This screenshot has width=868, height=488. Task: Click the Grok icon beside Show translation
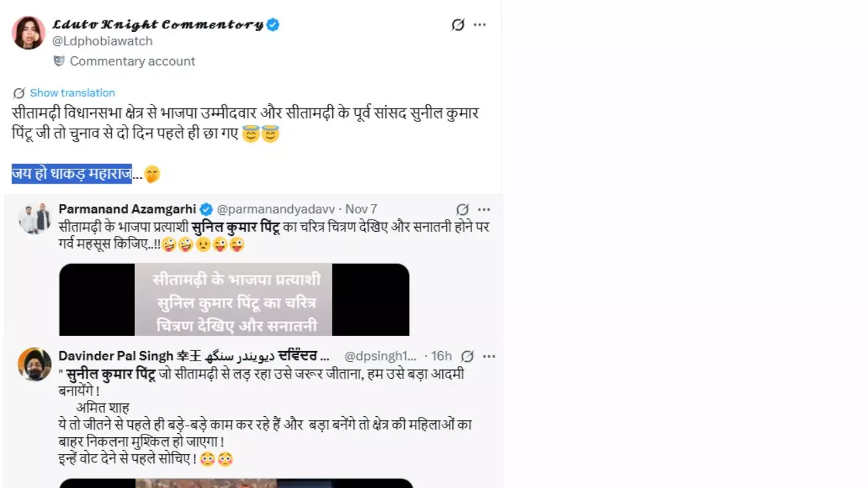[x=19, y=93]
